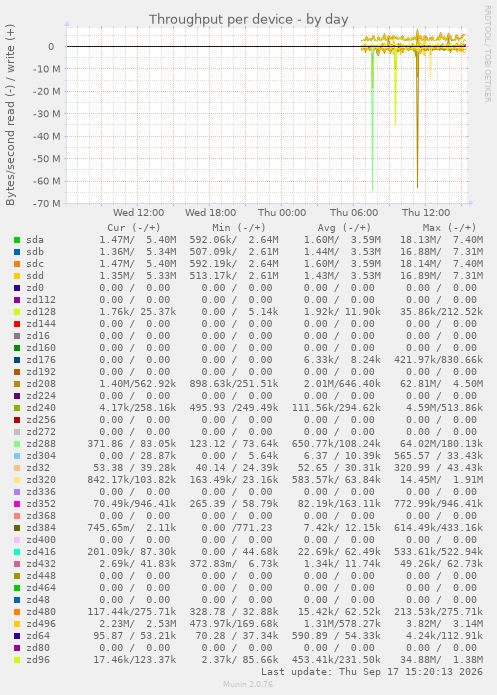Click the Wed 12:00 time axis label
Image resolution: width=497 pixels, height=695 pixels.
[138, 213]
